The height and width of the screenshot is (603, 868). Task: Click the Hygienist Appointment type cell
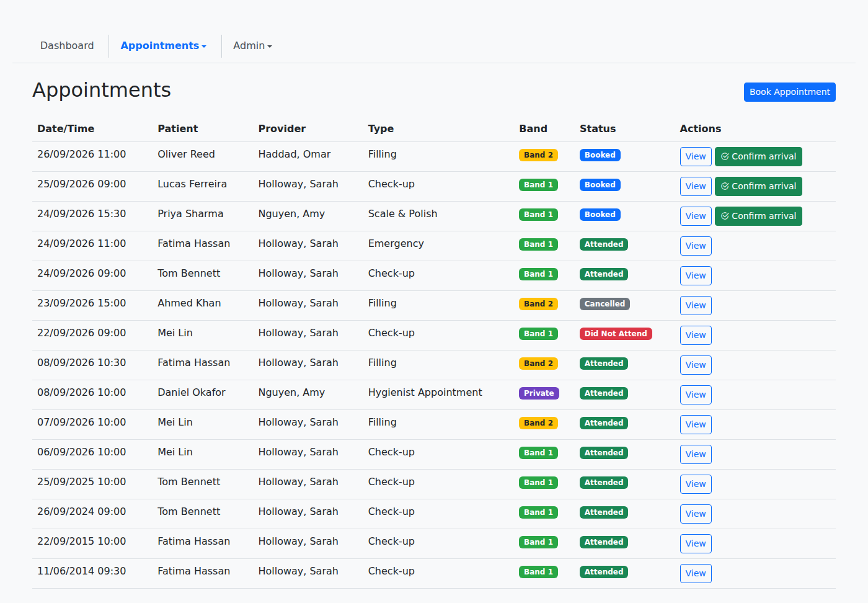[x=425, y=392]
